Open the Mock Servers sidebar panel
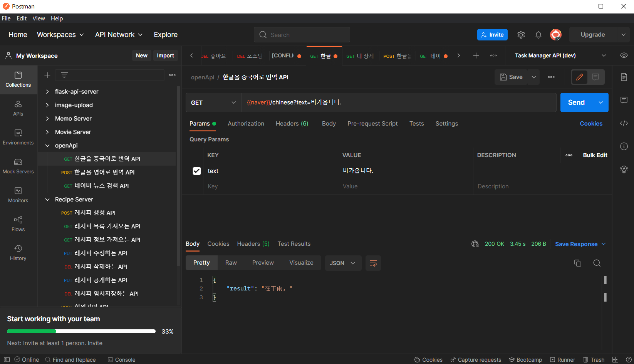Viewport: 634px width, 364px height. point(18,166)
